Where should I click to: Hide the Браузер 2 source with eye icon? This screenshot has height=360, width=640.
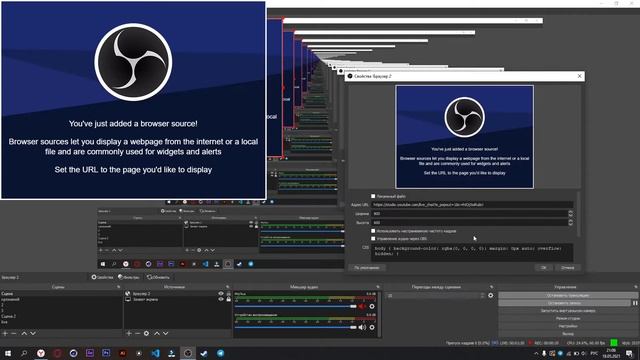(221, 293)
